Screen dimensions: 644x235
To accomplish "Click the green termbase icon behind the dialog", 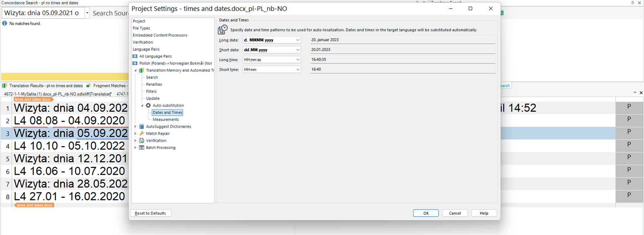I will point(502,13).
